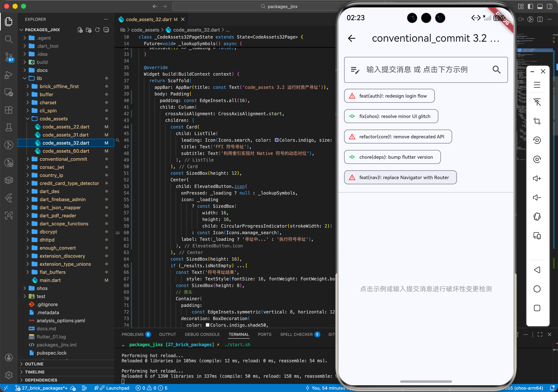This screenshot has height=392, width=558.
Task: Toggle the primary side bar layout button
Action: 530,7
